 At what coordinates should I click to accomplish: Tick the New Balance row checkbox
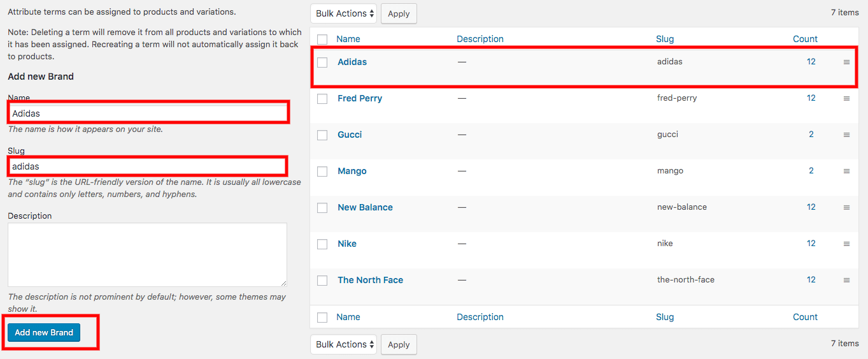tap(322, 208)
